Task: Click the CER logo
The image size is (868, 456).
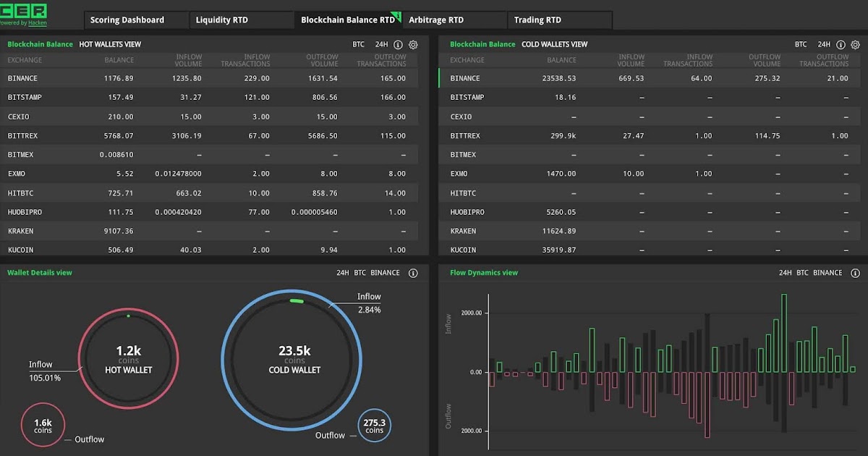Action: [x=24, y=11]
